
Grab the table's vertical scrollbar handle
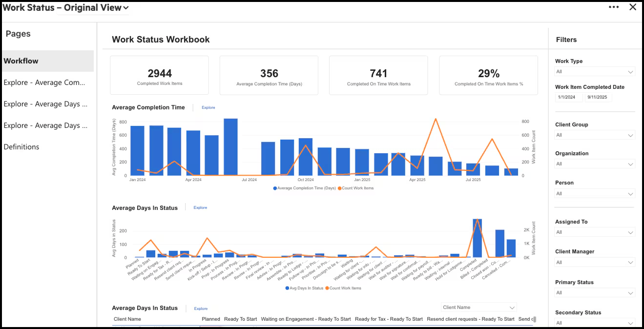[535, 319]
